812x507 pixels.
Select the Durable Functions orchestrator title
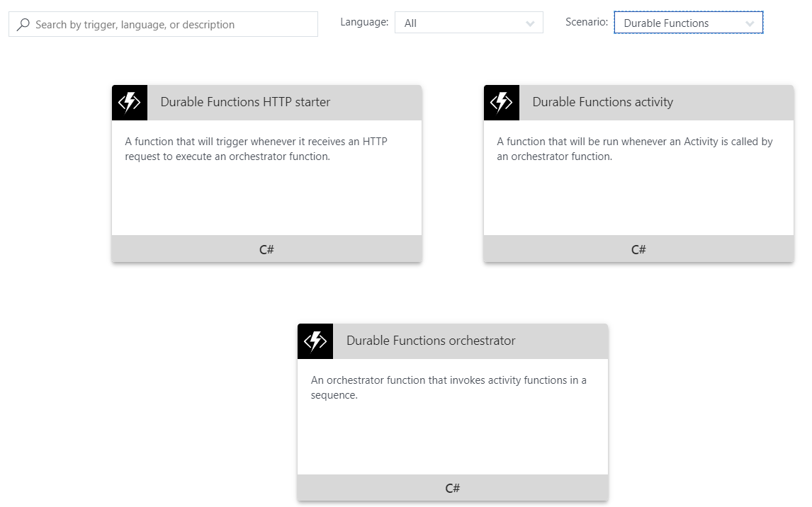(x=431, y=341)
